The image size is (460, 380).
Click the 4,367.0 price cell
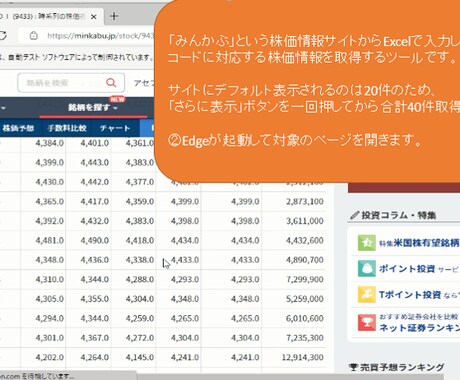[x=95, y=338]
